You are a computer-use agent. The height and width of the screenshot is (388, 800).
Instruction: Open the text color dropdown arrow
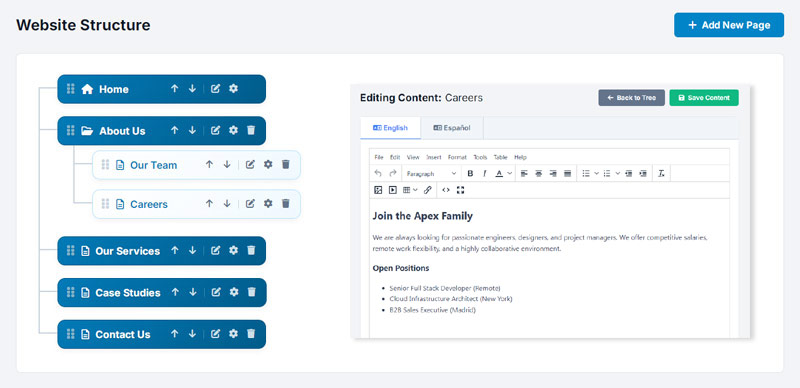[510, 174]
